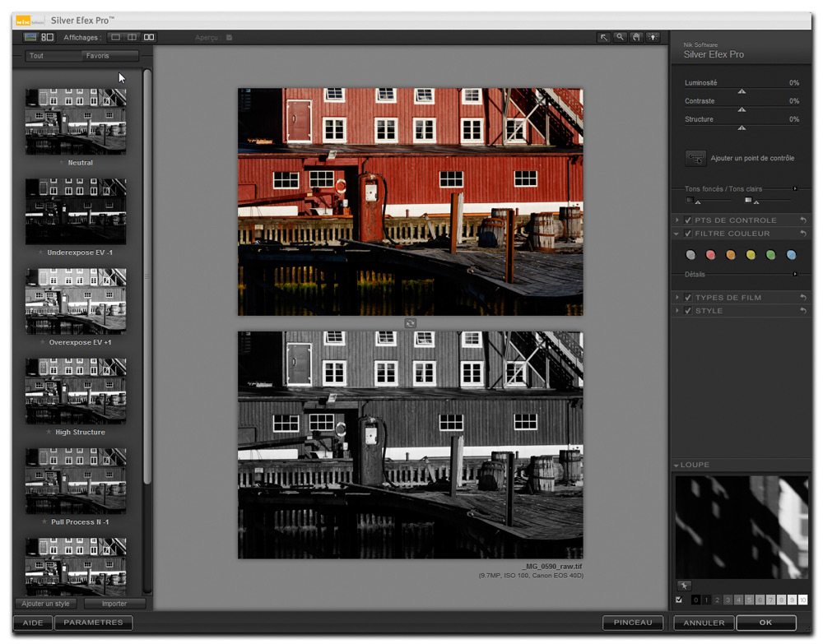Click the control point add icon
Screen dimensions: 823x644
695,159
